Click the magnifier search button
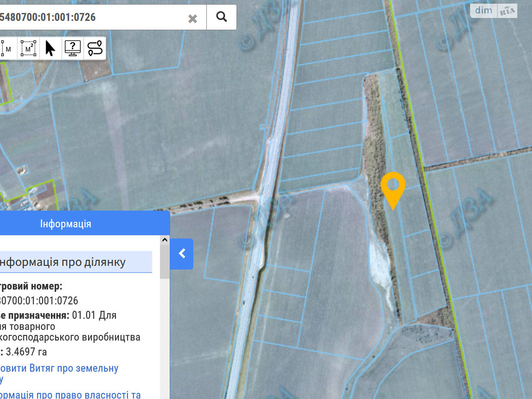 [221, 17]
